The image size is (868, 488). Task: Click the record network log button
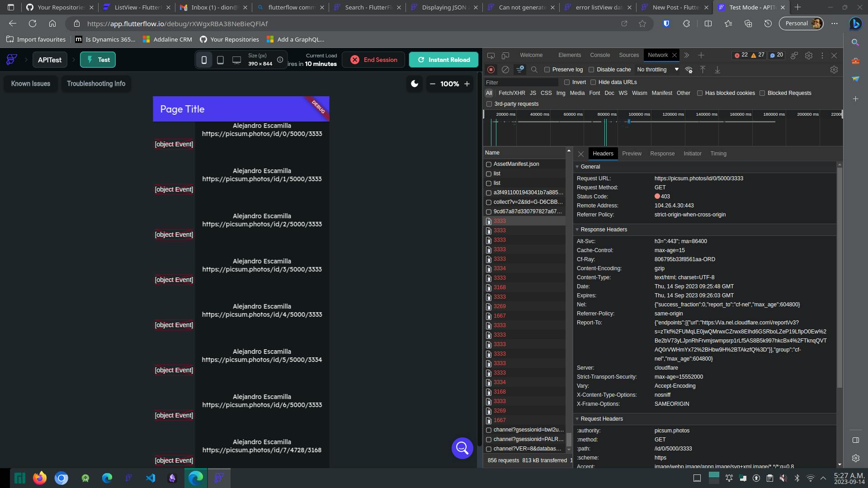(x=491, y=70)
